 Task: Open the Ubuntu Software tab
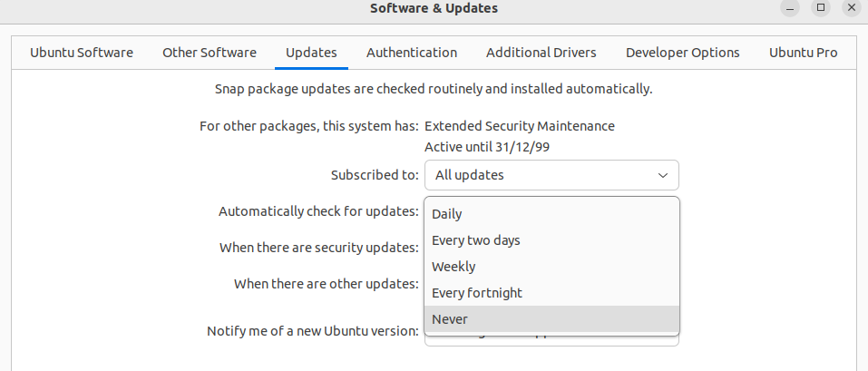coord(82,53)
